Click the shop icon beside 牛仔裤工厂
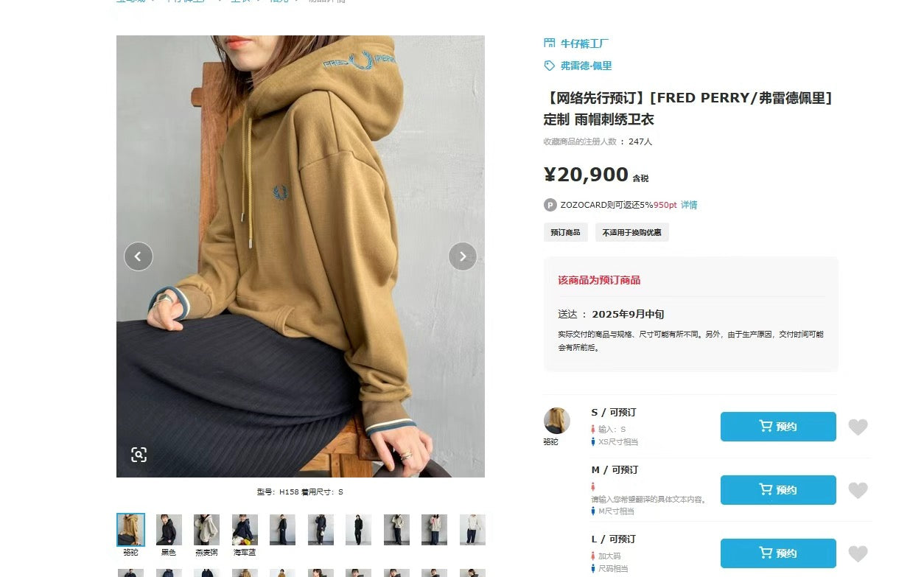 click(549, 43)
